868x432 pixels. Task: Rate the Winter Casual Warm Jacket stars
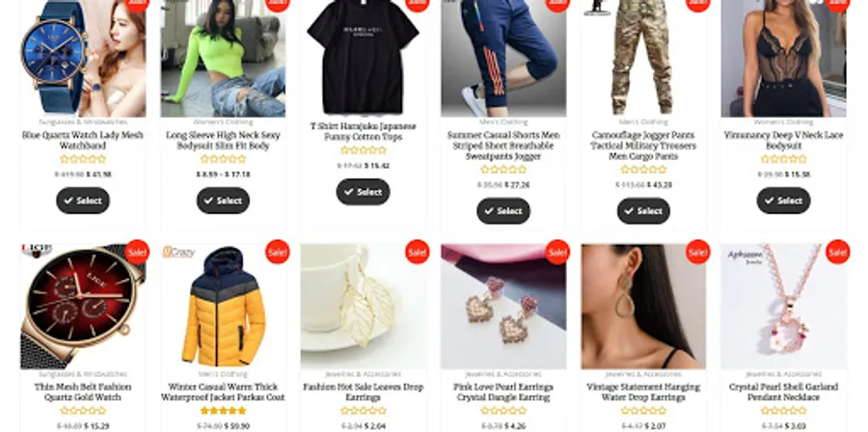click(x=223, y=411)
